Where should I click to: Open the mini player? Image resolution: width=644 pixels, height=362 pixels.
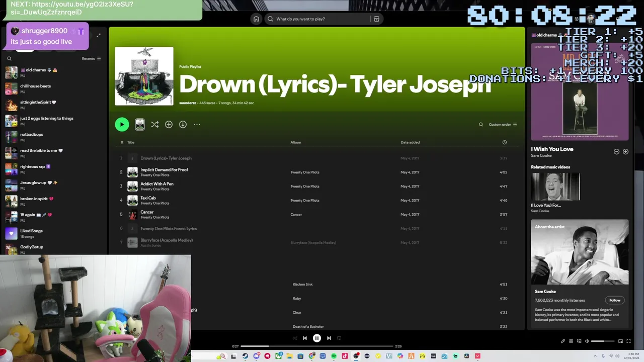click(x=620, y=341)
